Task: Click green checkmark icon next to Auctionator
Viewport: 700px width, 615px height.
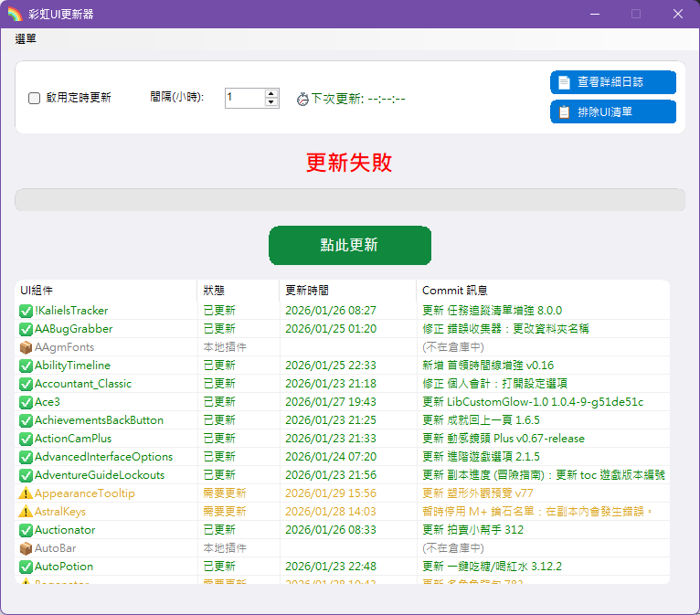Action: point(26,530)
